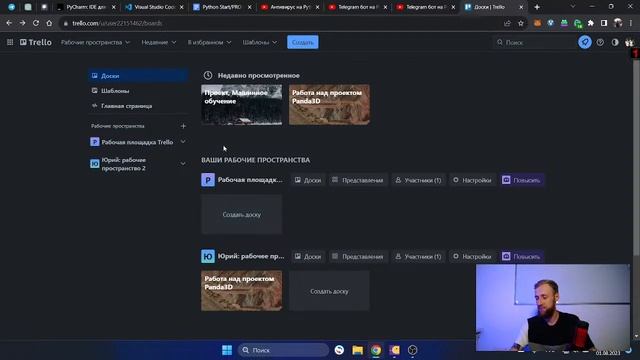The image size is (640, 360).
Task: Switch to Visual Studio Code browser tab
Action: pyautogui.click(x=154, y=7)
